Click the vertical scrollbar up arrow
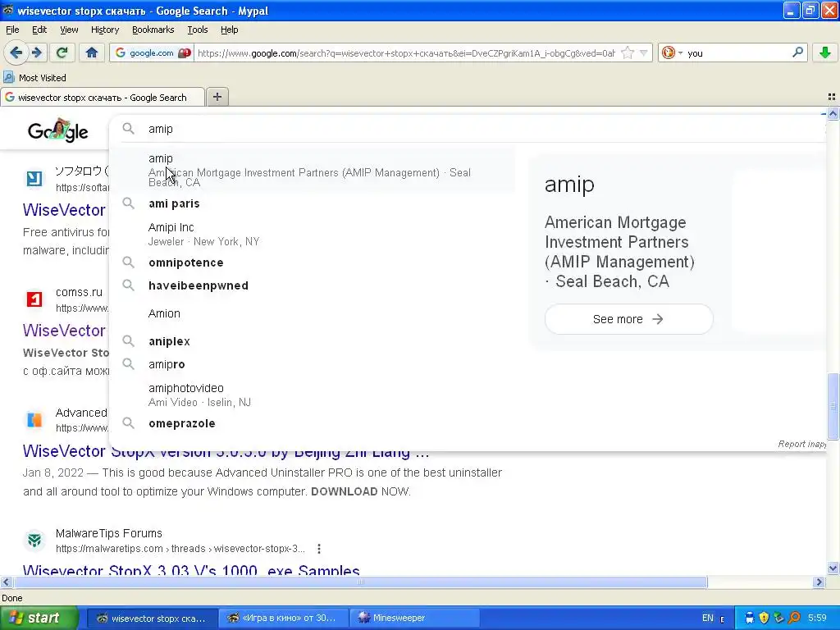The image size is (840, 630). (833, 113)
